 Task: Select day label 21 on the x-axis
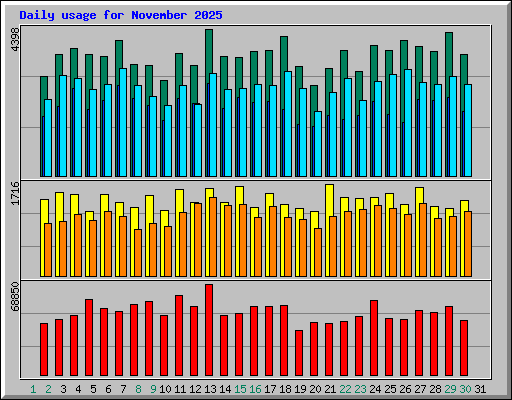[330, 389]
